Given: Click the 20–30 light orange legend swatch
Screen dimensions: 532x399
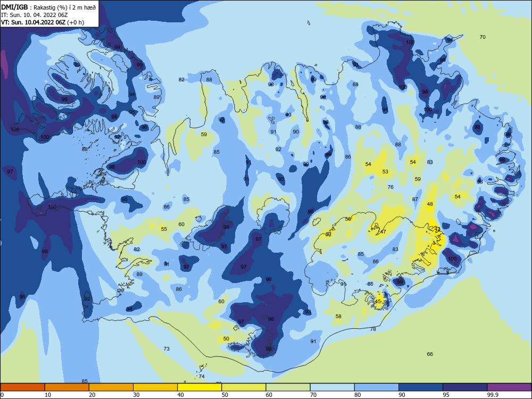Looking at the screenshot, I should (111, 387).
